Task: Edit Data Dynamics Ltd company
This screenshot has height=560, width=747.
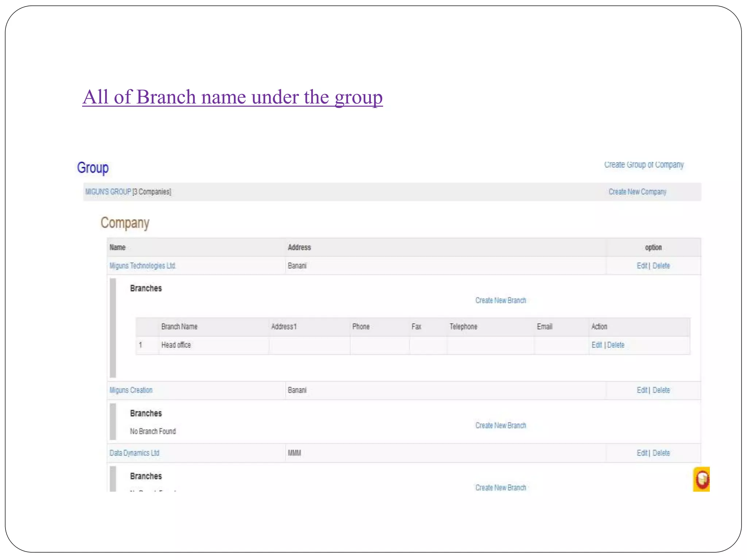Action: (x=642, y=453)
